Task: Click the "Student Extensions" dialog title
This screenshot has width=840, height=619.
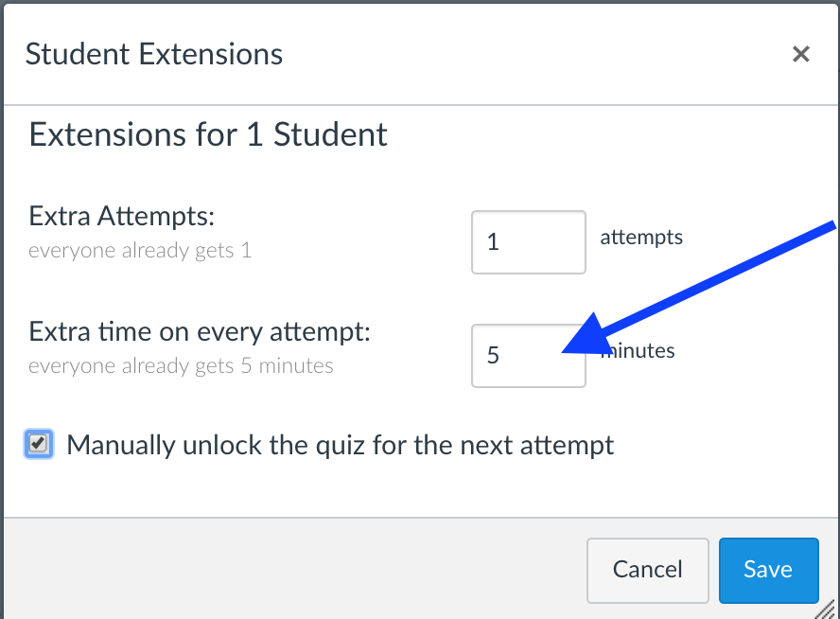Action: click(154, 54)
